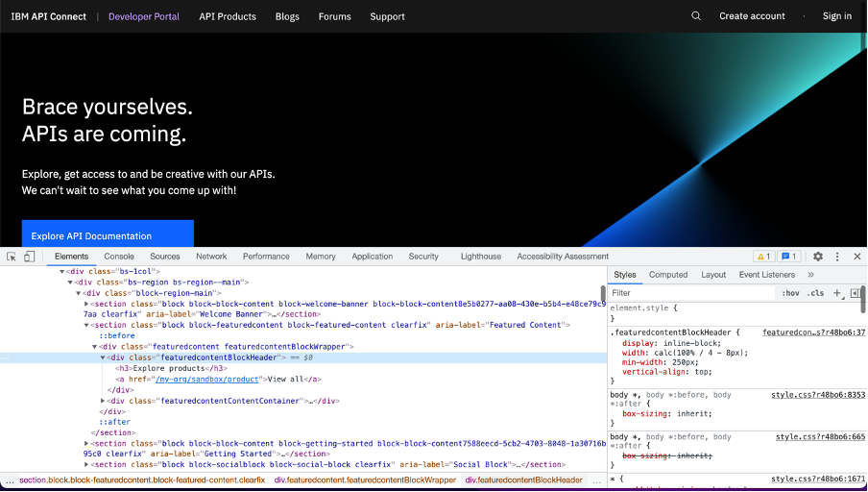Click the IBM API Connect brand link

point(49,16)
